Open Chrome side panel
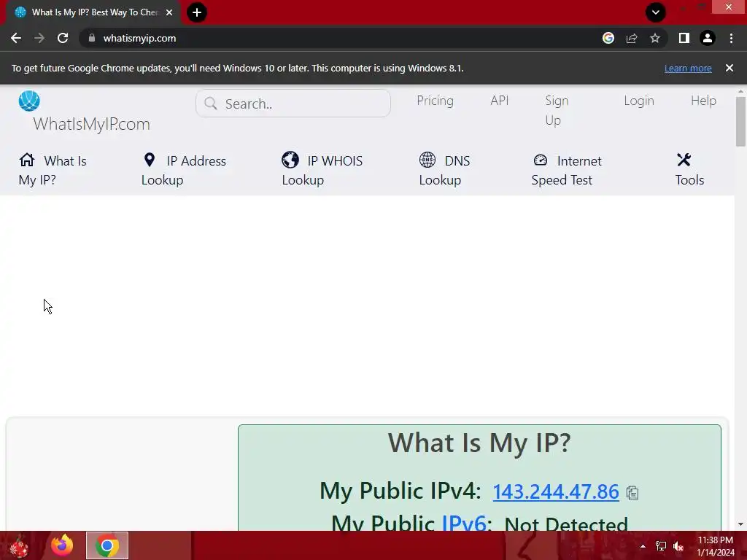 click(x=684, y=38)
